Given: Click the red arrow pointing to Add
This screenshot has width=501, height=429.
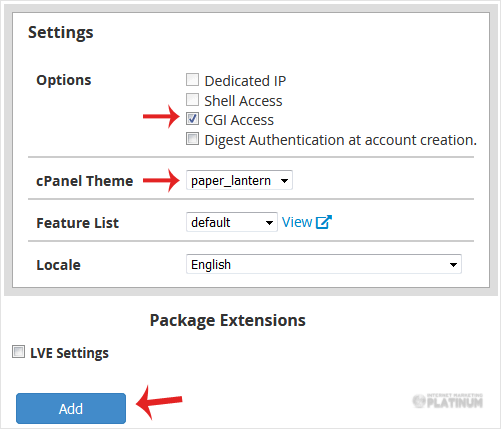Looking at the screenshot, I should [159, 402].
